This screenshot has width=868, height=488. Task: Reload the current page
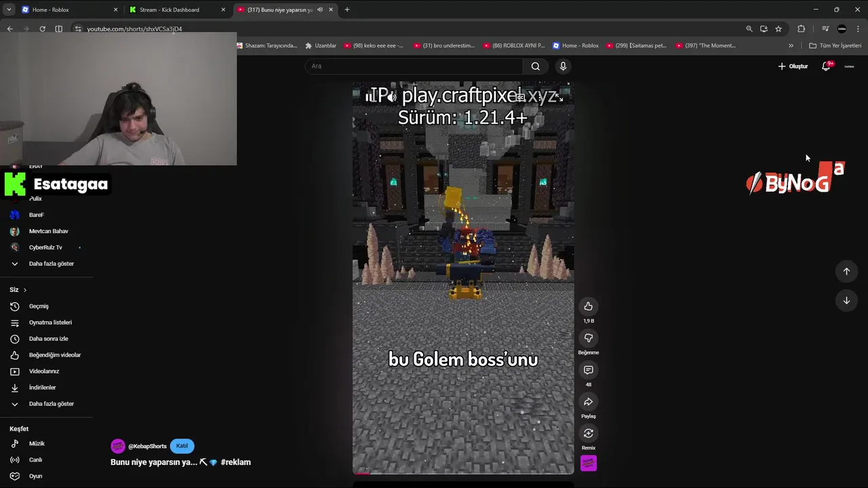[x=42, y=28]
